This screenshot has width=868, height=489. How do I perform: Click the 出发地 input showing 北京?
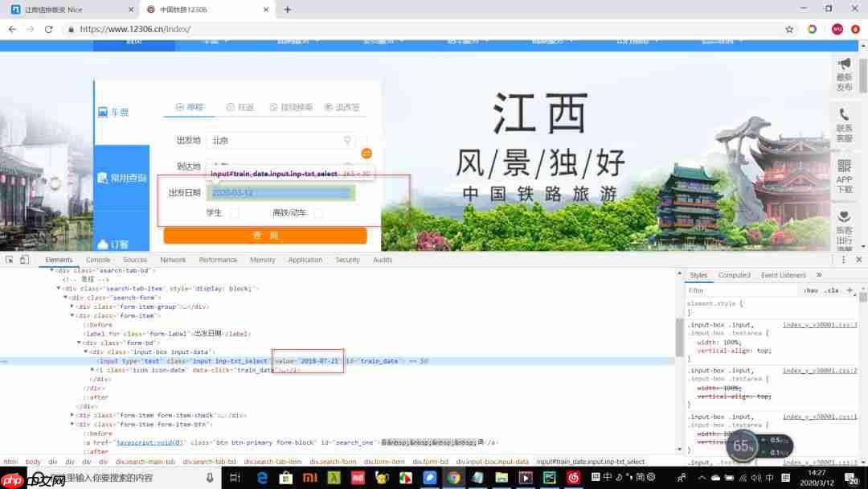coord(265,139)
